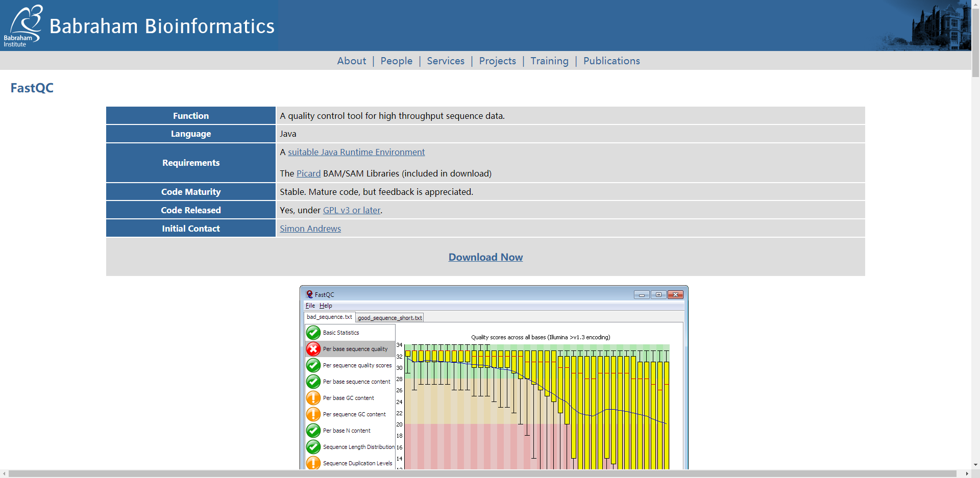Click the vertical scrollbar up arrow

(x=975, y=4)
